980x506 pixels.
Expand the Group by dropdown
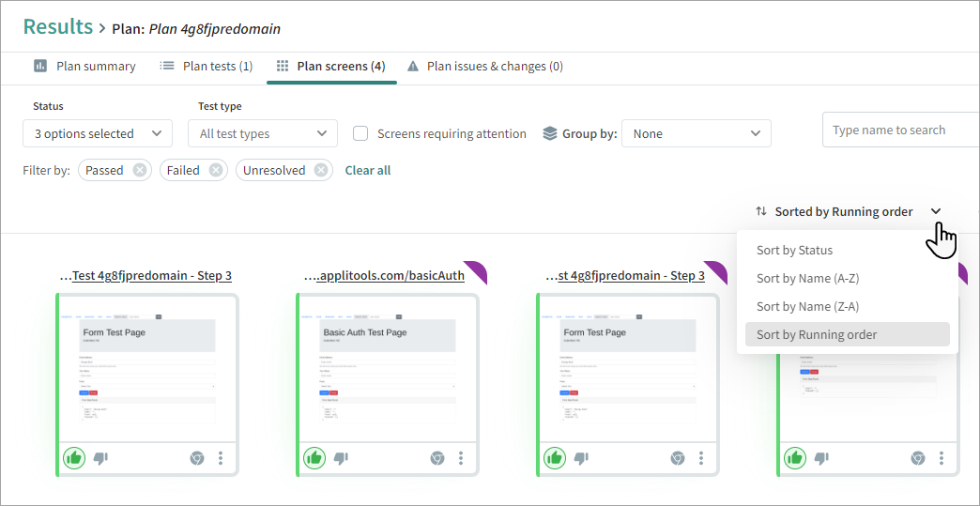tap(696, 133)
